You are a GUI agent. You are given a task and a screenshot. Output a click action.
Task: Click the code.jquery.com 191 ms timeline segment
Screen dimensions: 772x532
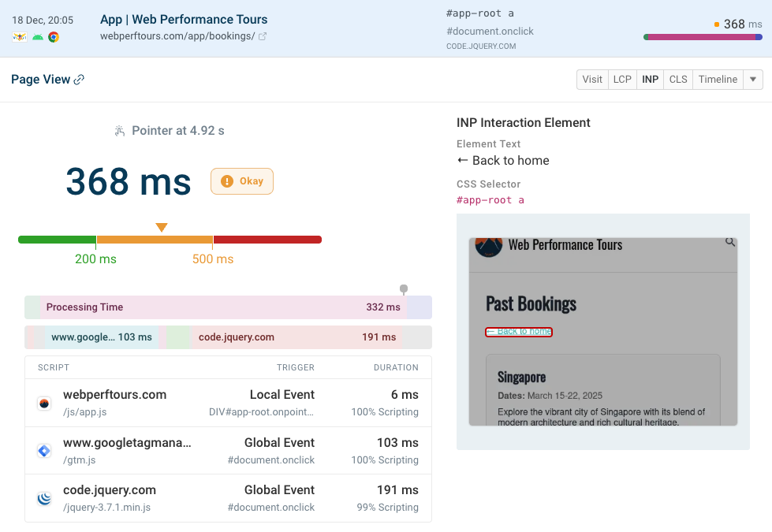[296, 337]
